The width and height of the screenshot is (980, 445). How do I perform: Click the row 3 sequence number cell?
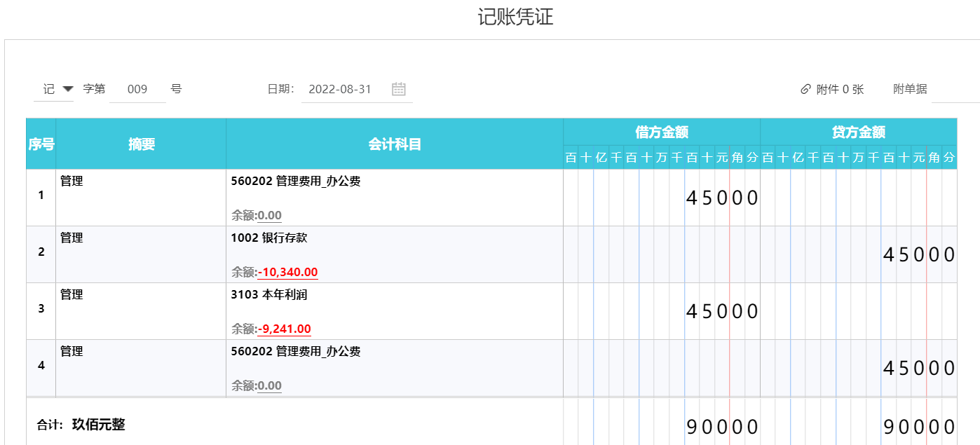click(x=41, y=309)
